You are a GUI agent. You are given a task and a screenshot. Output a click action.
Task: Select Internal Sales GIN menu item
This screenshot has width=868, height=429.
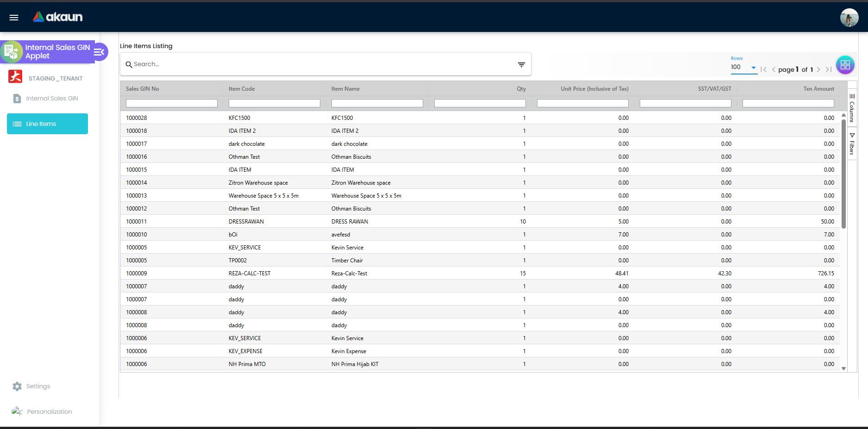tap(52, 99)
